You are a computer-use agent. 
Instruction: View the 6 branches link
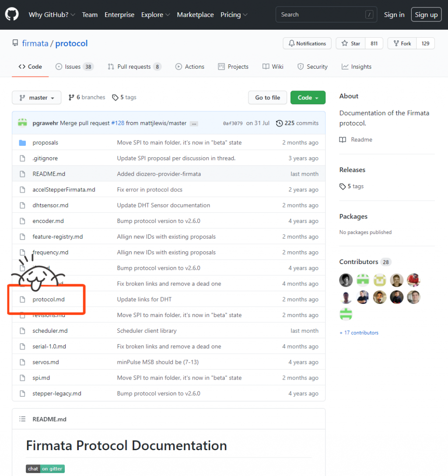click(x=87, y=97)
